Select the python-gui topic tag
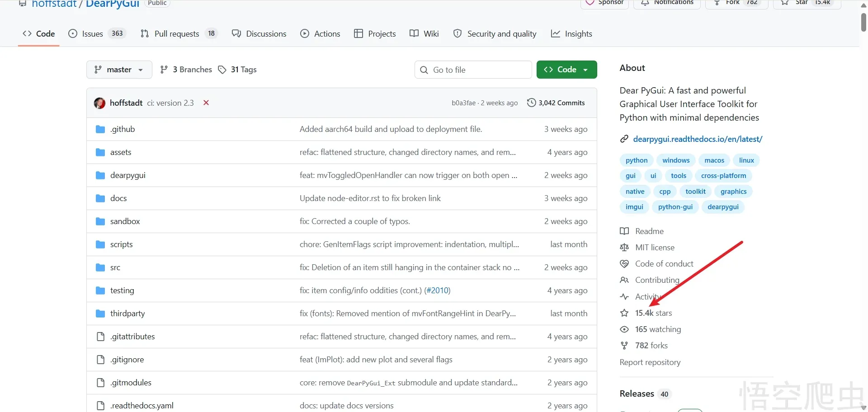The height and width of the screenshot is (412, 868). click(x=675, y=207)
